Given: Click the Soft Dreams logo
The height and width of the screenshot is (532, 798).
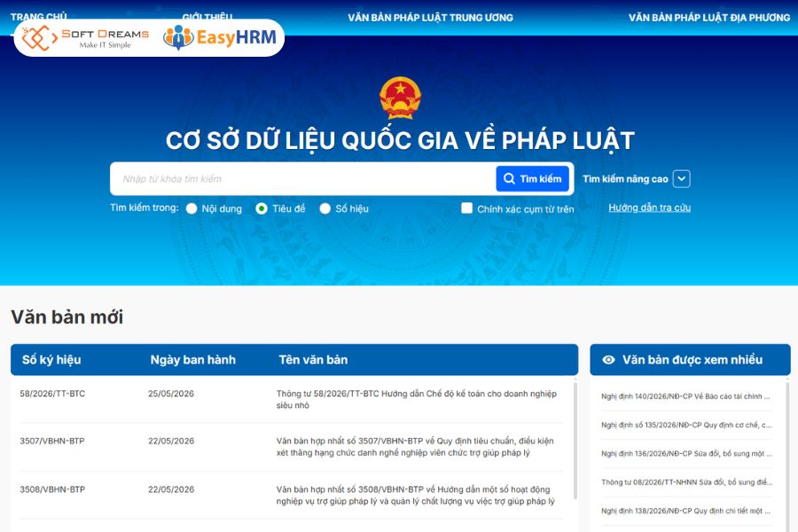Looking at the screenshot, I should (85, 37).
